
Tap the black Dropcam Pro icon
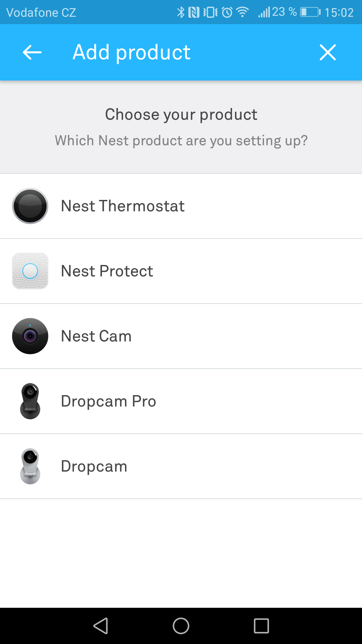[30, 401]
